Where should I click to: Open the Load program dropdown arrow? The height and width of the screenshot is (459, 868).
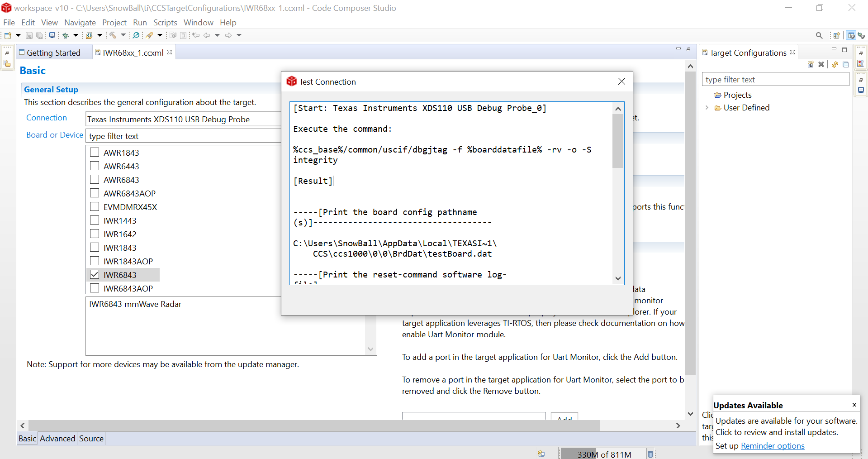100,35
